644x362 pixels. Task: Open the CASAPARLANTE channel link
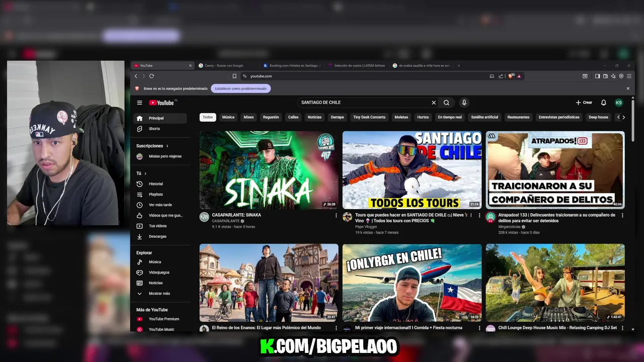click(x=226, y=221)
